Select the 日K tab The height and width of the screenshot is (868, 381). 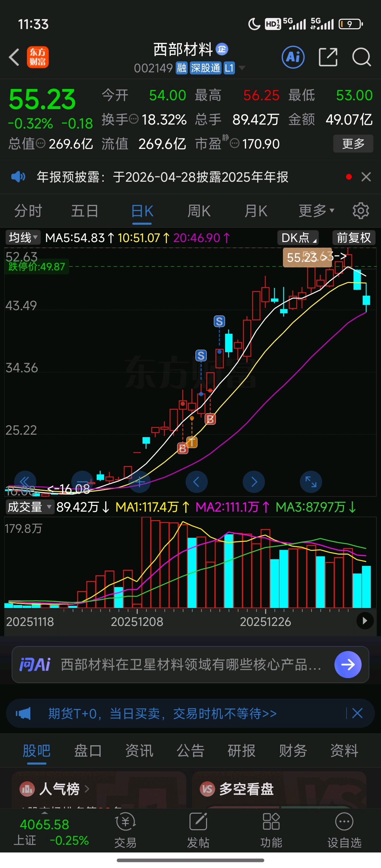point(142,211)
